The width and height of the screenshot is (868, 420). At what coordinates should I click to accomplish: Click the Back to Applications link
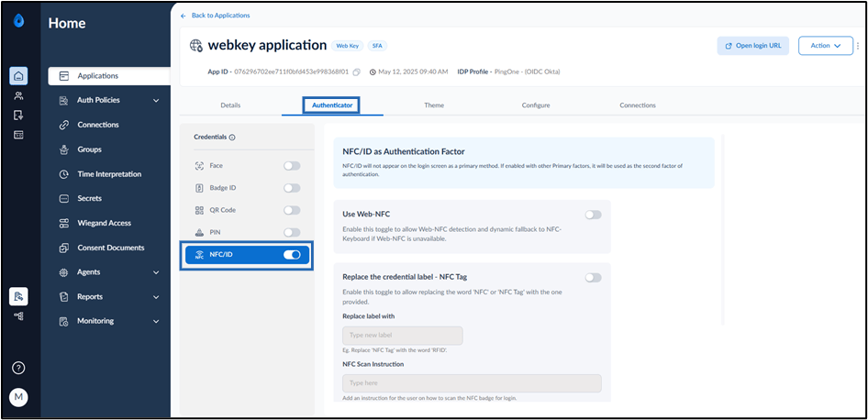tap(216, 16)
